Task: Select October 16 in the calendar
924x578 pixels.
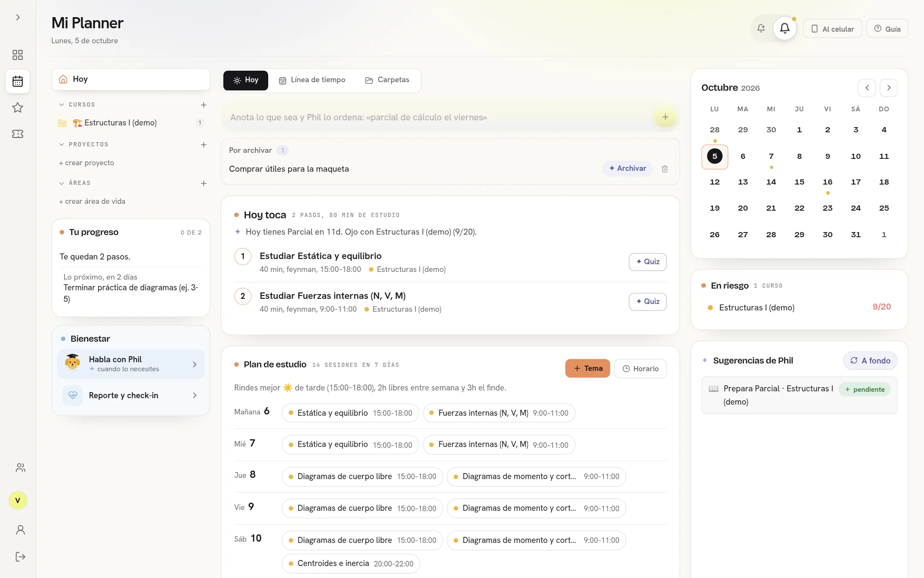Action: [827, 182]
